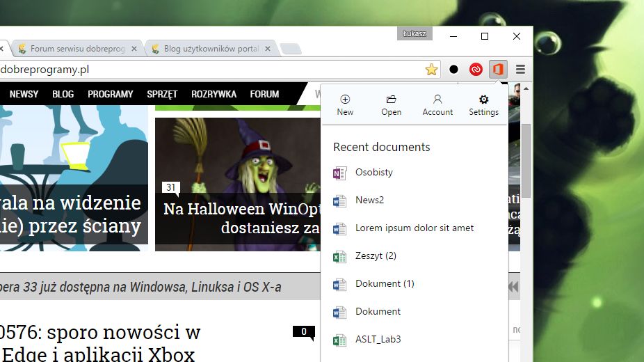Open Account in the Office popup

coord(437,105)
